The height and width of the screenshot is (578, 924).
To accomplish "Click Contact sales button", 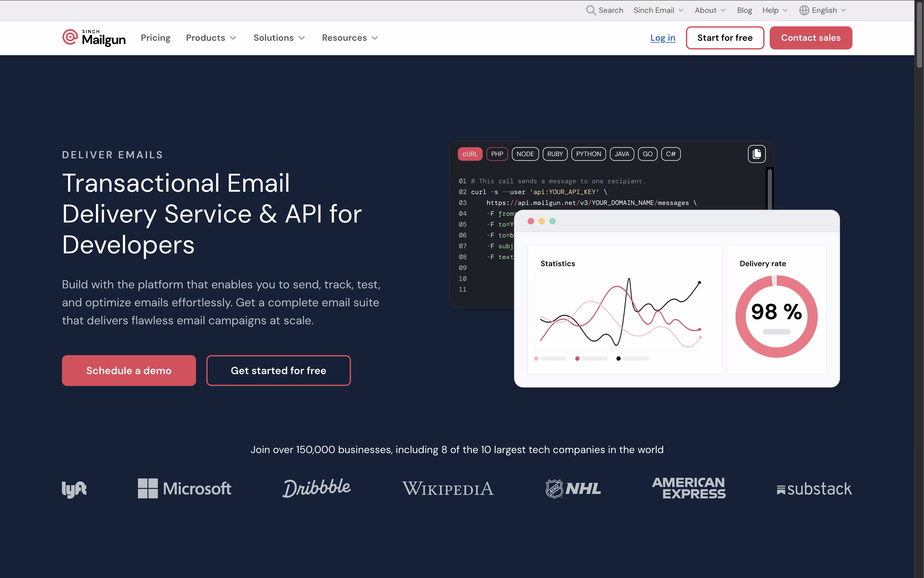I will point(811,38).
